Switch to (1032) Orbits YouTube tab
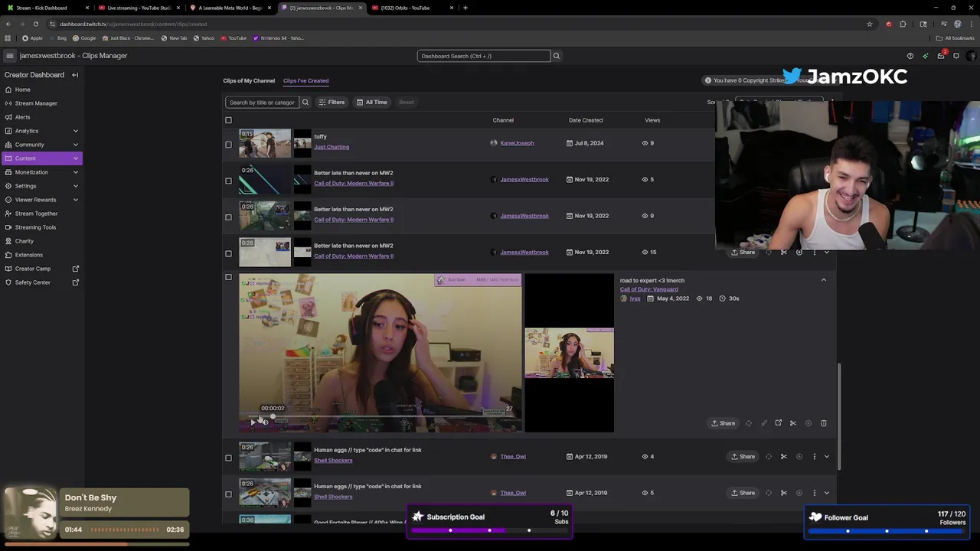The width and height of the screenshot is (980, 551). coord(411,8)
